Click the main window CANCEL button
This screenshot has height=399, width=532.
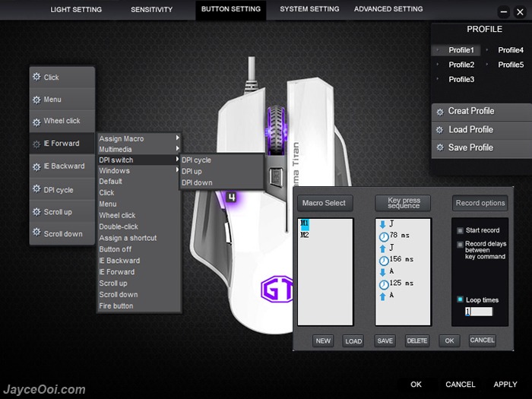pos(460,385)
